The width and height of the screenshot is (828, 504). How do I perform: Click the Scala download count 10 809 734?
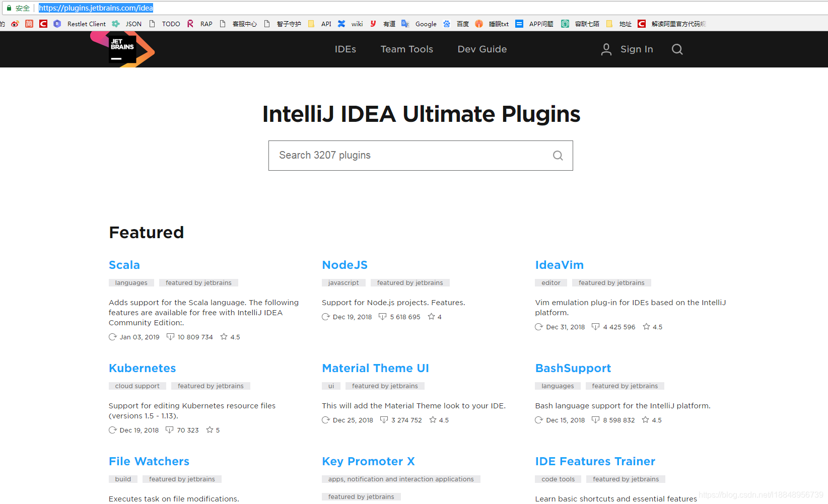tap(195, 337)
